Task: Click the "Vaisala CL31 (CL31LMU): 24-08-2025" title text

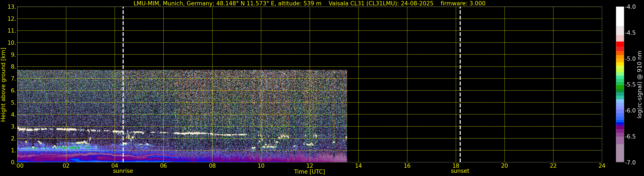Action: point(381,3)
